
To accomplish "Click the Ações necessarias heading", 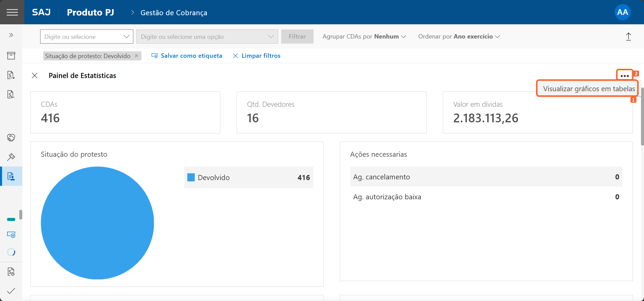I will coord(378,154).
